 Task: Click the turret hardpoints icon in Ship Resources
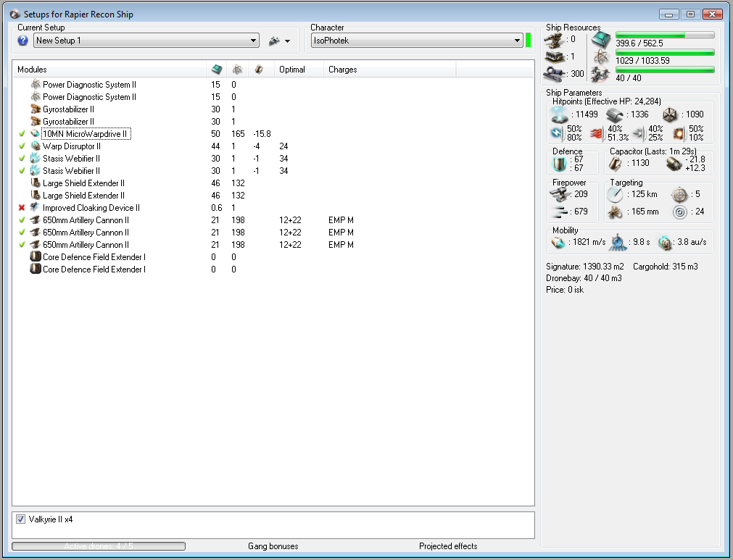[555, 40]
